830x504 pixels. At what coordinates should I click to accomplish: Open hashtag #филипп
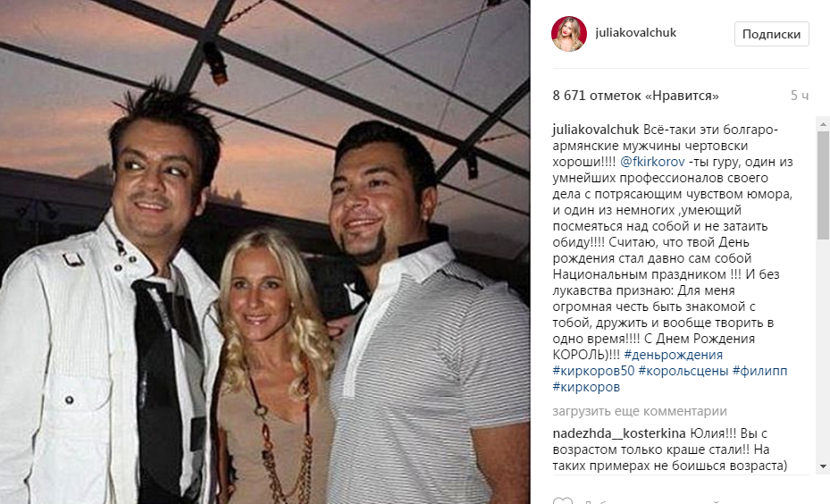[759, 371]
